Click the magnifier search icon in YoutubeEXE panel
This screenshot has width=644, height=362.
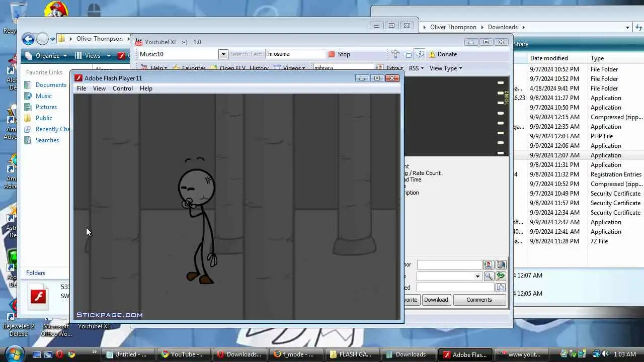click(488, 276)
